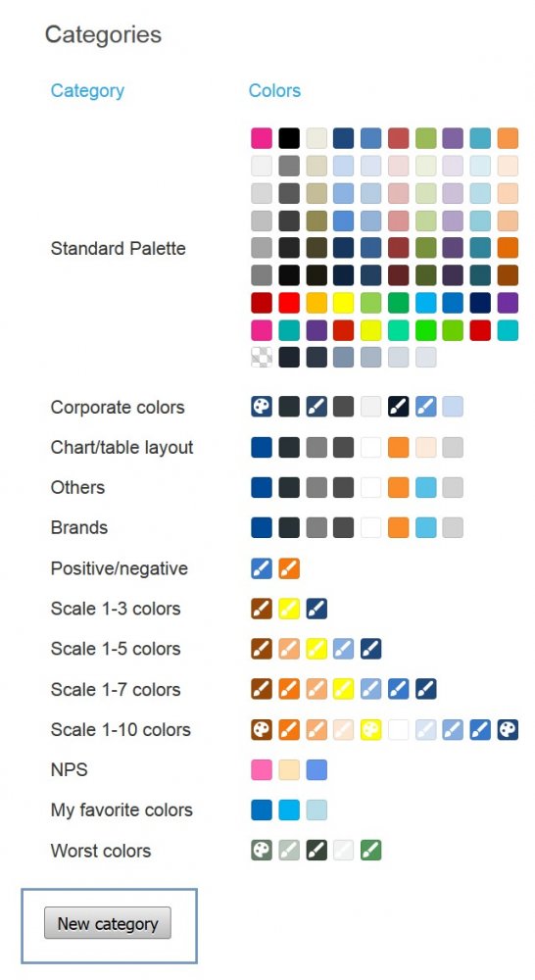The image size is (535, 980).
Task: Click the green brush icon in Worst colors
Action: click(x=370, y=850)
